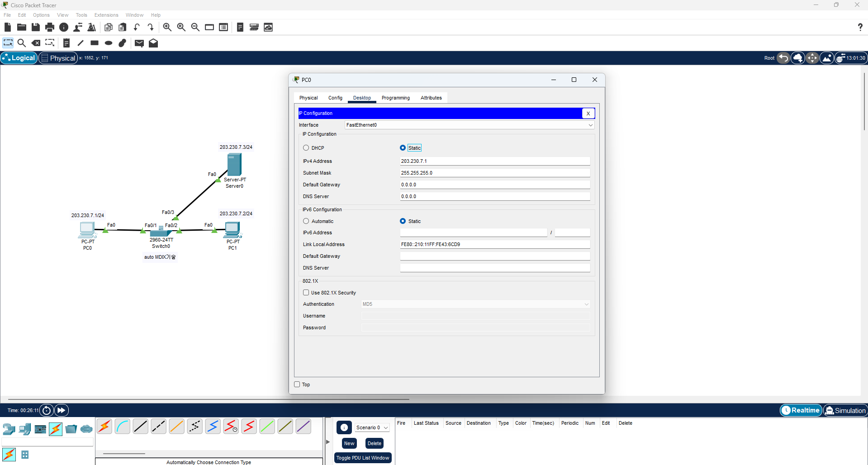
Task: Select the Draw Rectangle tool
Action: [x=95, y=43]
